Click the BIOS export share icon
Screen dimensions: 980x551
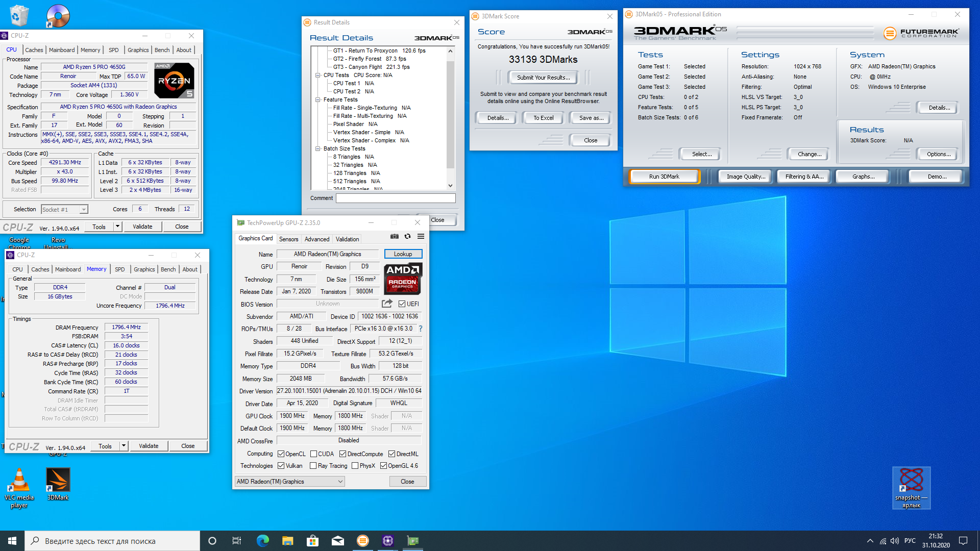pyautogui.click(x=387, y=304)
